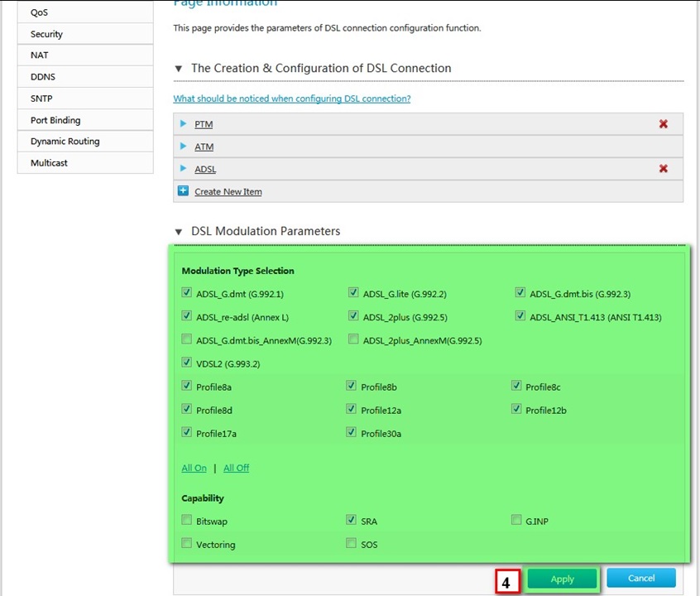Enable the Vectoring capability checkbox
Screen dimensions: 700x596
click(187, 543)
